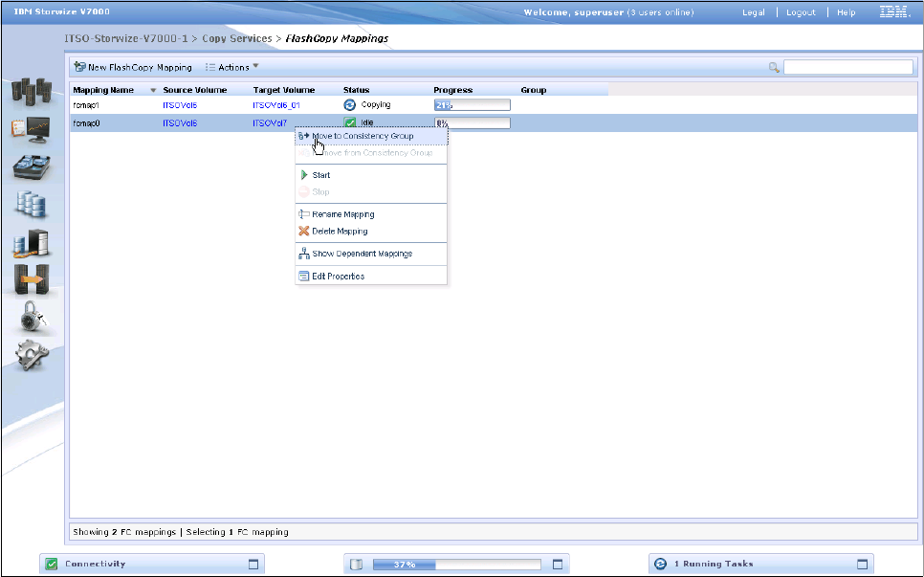The width and height of the screenshot is (924, 577).
Task: Click New FlashCopy Mapping button
Action: pyautogui.click(x=133, y=68)
